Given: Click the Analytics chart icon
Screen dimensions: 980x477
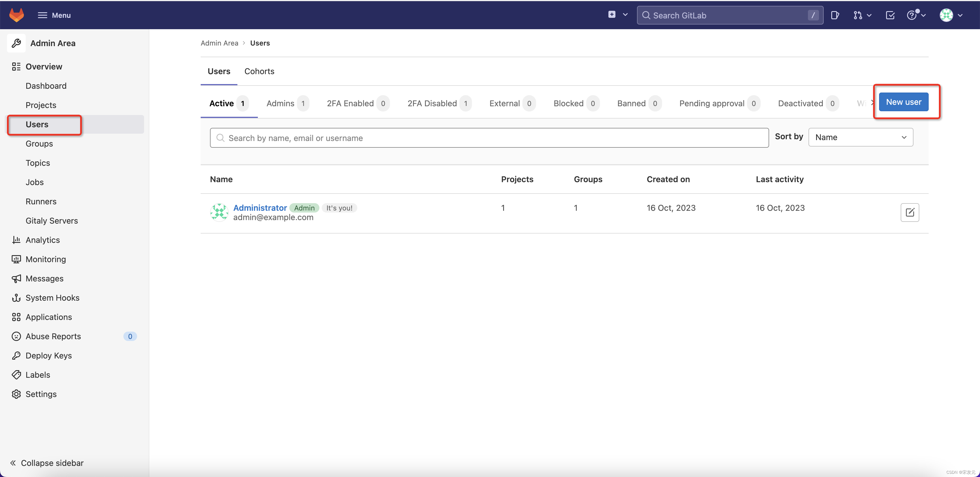Looking at the screenshot, I should 16,240.
